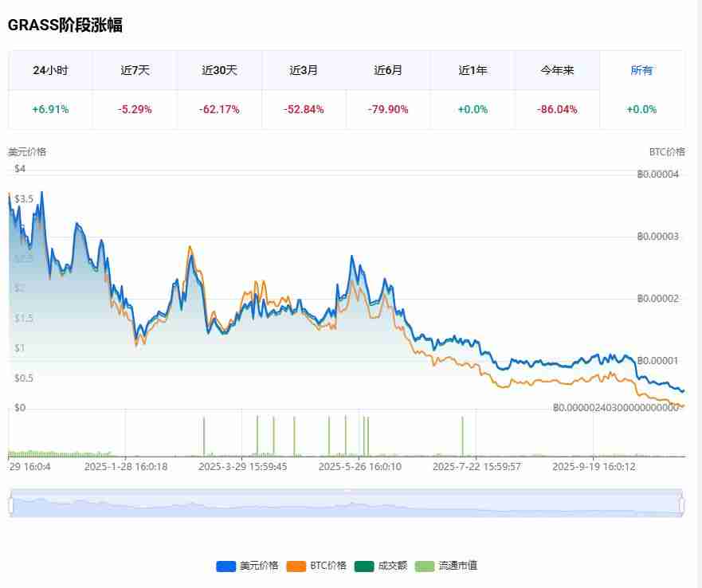Viewport: 702px width, 588px height.
Task: Click the left handle of the range navigator
Action: point(10,500)
